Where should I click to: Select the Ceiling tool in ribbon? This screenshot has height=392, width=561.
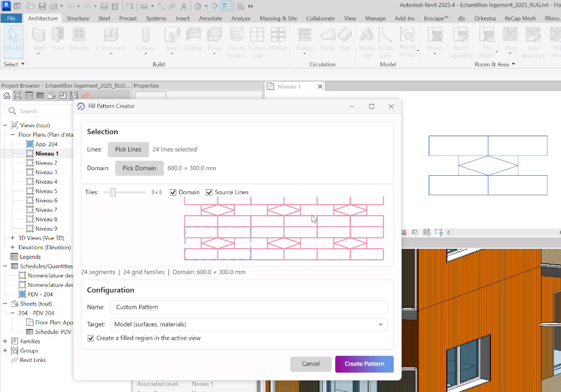[x=193, y=40]
